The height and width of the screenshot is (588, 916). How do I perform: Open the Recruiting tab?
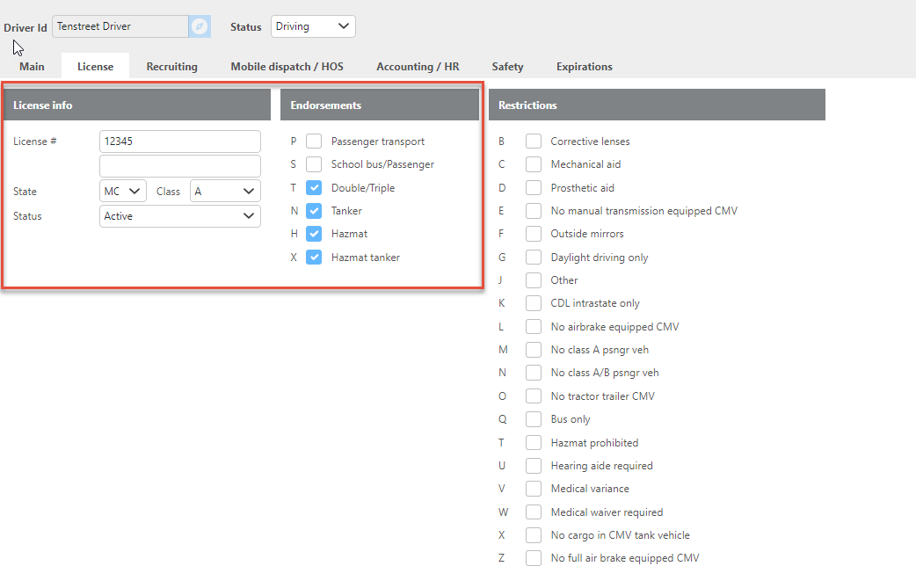coord(171,67)
